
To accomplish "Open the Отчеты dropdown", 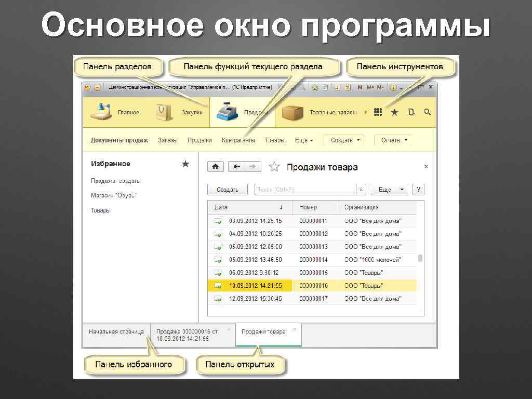I will (x=393, y=140).
